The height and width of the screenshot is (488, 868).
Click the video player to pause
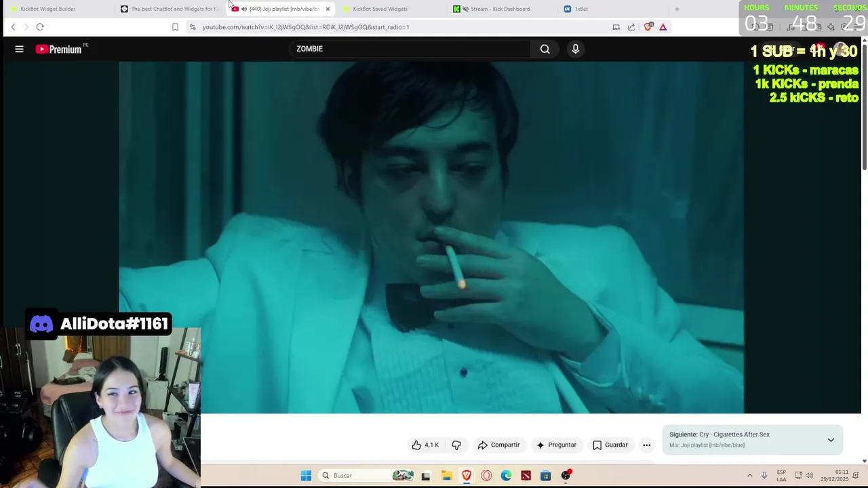pos(431,237)
